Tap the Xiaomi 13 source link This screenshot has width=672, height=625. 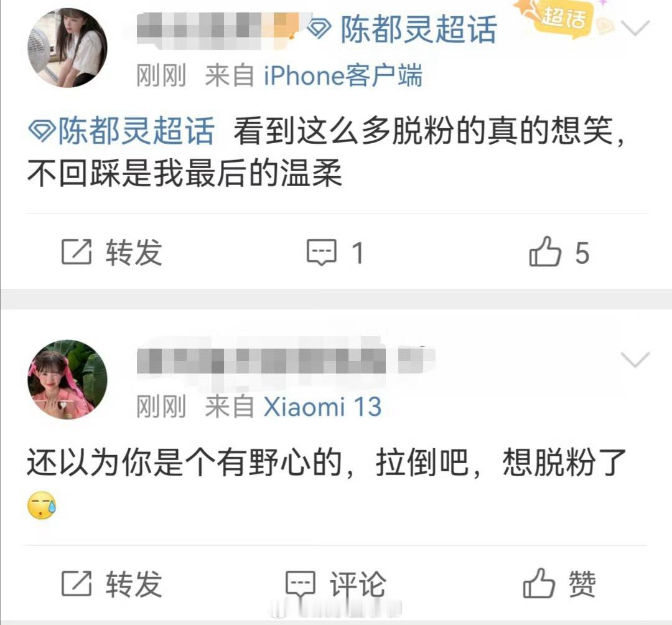pyautogui.click(x=322, y=406)
